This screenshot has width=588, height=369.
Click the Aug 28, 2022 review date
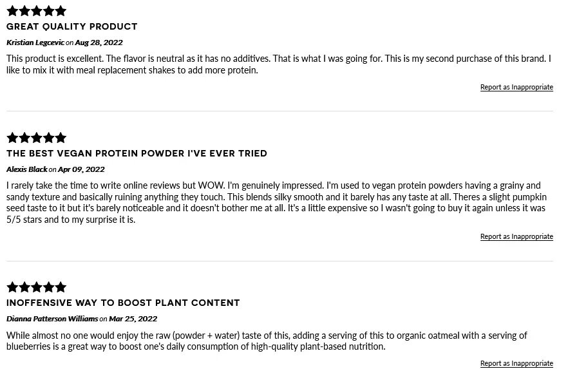[x=99, y=43]
